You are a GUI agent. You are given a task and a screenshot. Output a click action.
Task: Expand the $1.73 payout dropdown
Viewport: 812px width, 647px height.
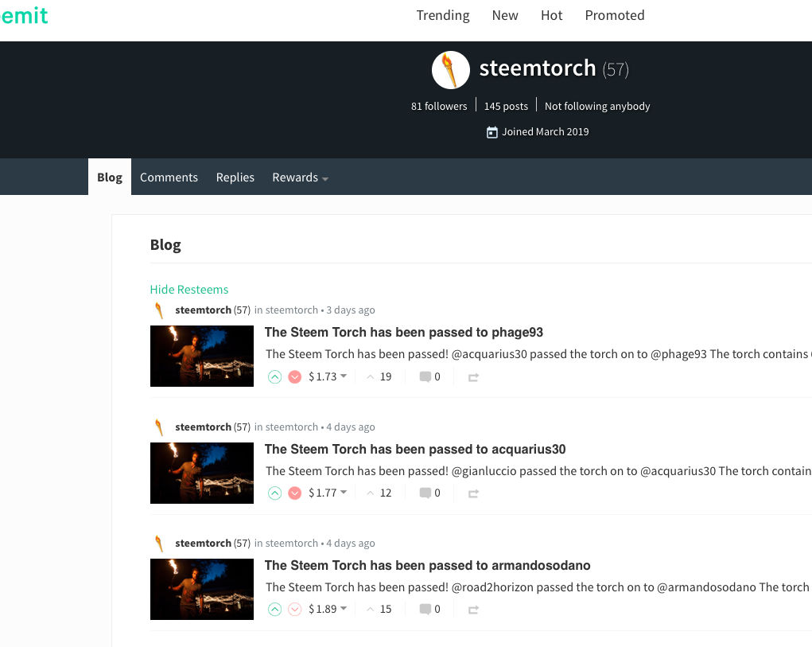point(328,376)
